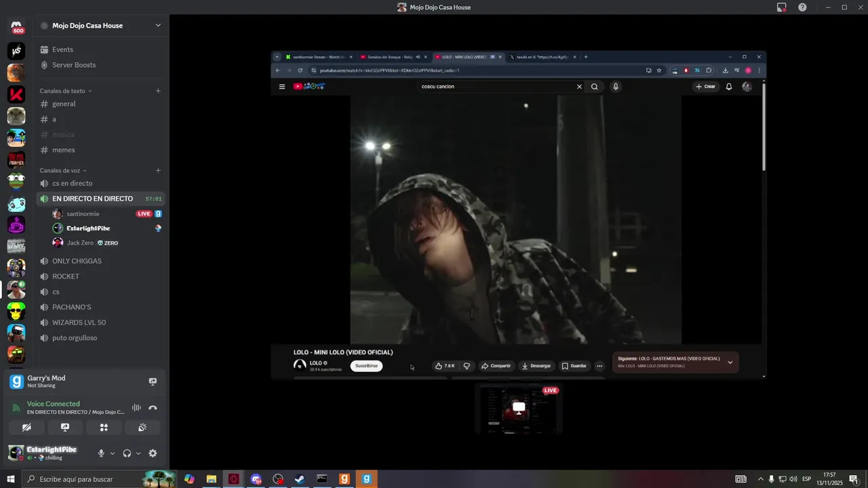Share your screen button in voice panel

(65, 428)
